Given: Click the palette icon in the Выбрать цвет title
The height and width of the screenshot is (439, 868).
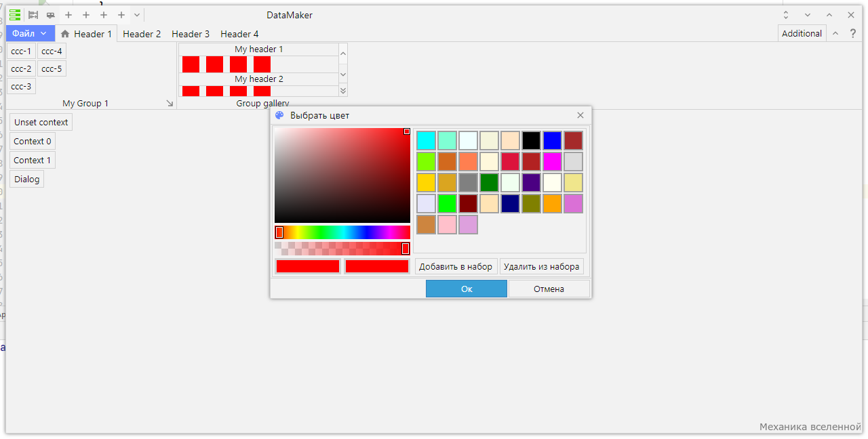Looking at the screenshot, I should [279, 115].
